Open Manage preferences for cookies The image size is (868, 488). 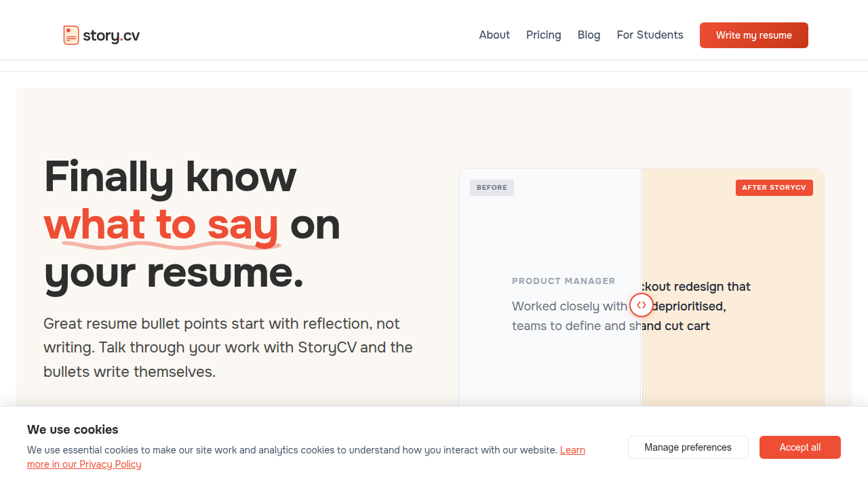coord(688,447)
